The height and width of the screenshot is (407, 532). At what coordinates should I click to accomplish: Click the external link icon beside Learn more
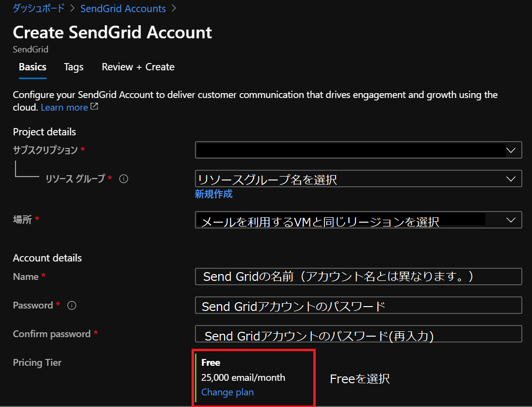pyautogui.click(x=94, y=107)
